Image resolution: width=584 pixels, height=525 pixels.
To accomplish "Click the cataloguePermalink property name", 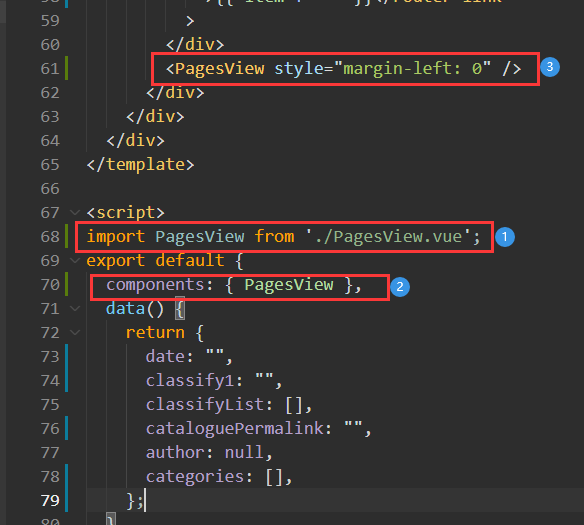I will [x=235, y=429].
